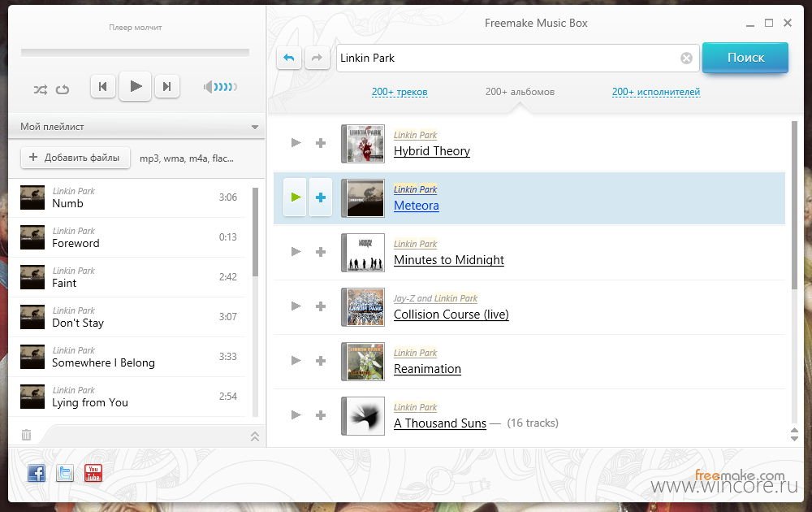Play the Collision Course (live) album
812x512 pixels.
coord(296,306)
